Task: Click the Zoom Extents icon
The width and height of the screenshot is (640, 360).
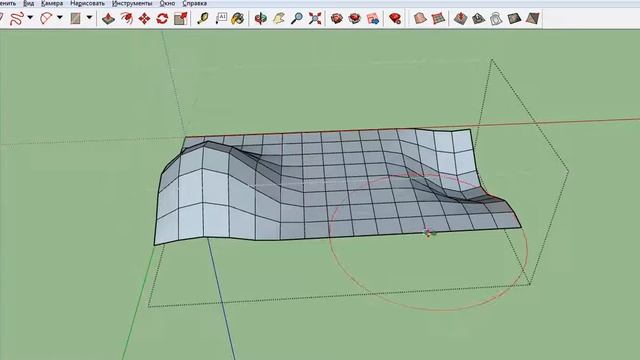Action: pyautogui.click(x=315, y=18)
